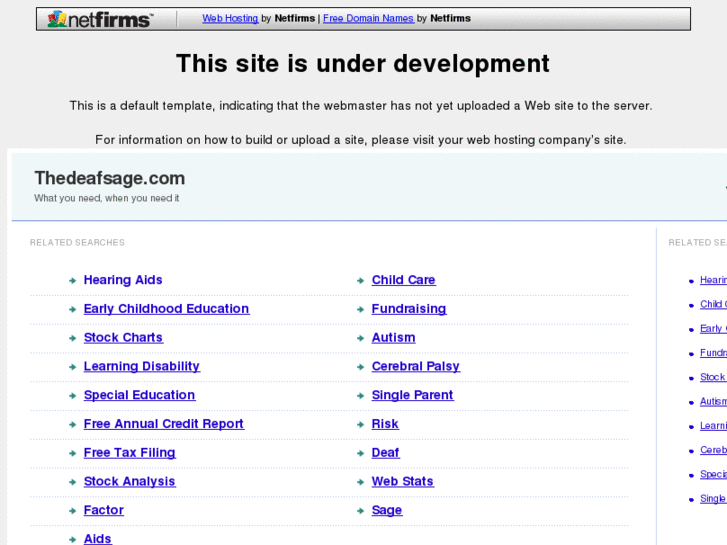727x545 pixels.
Task: Open the Free Tax Filing link
Action: [129, 453]
